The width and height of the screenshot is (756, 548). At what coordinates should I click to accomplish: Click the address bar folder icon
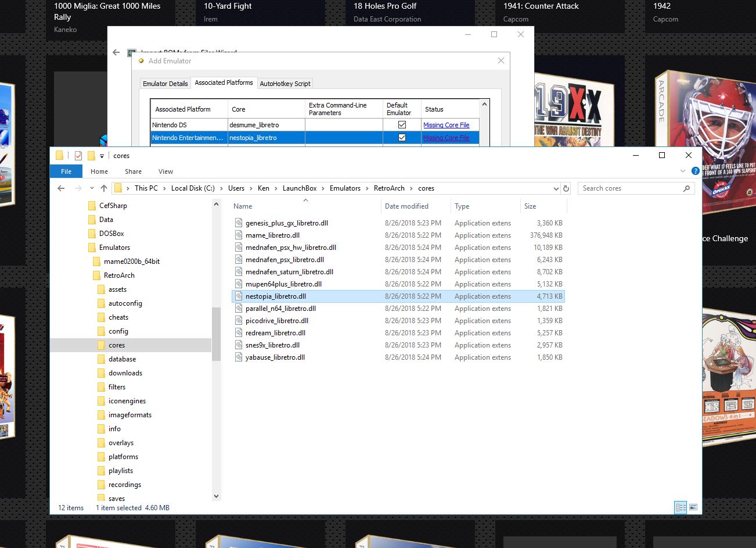[x=118, y=188]
